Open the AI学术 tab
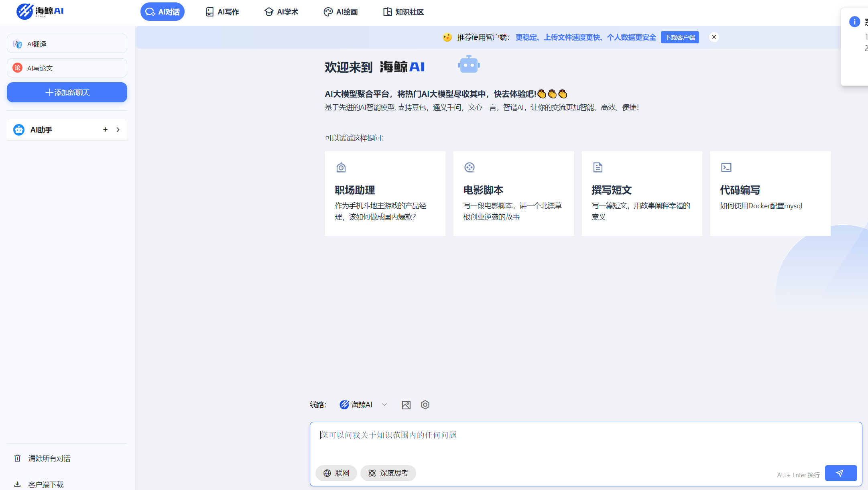This screenshot has height=490, width=868. point(281,12)
